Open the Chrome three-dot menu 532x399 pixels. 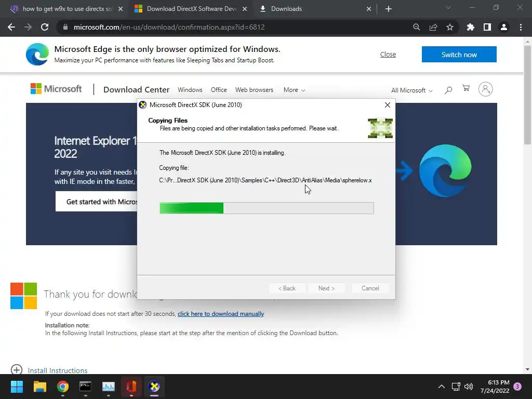[x=521, y=27]
